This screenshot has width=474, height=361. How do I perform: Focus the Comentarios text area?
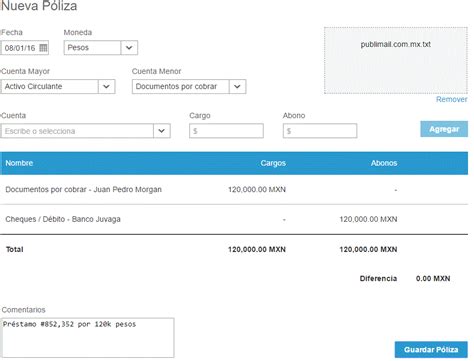click(88, 338)
